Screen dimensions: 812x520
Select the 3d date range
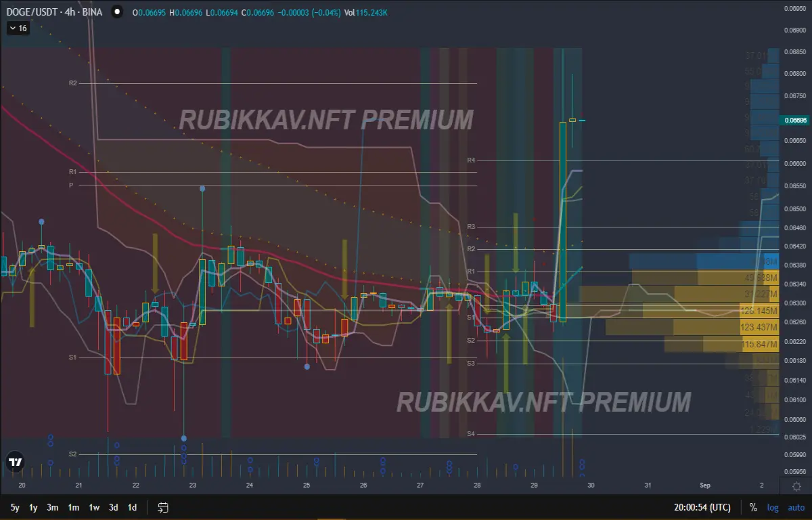(114, 507)
